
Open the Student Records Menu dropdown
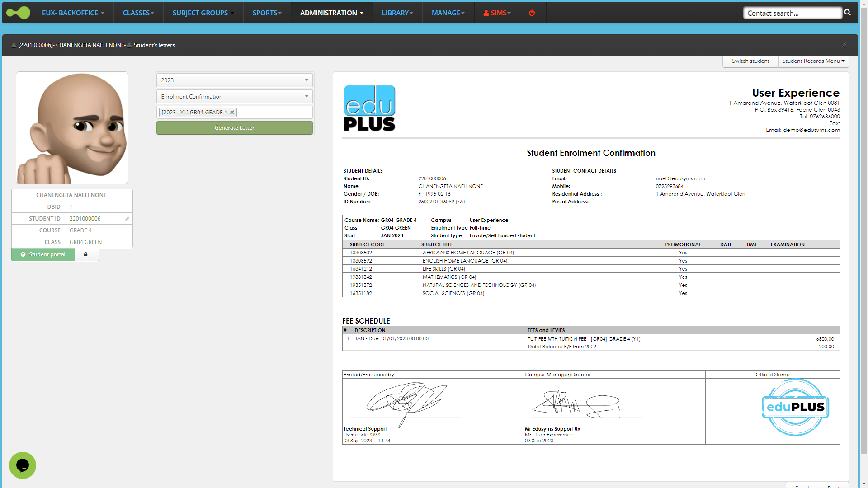(x=813, y=61)
